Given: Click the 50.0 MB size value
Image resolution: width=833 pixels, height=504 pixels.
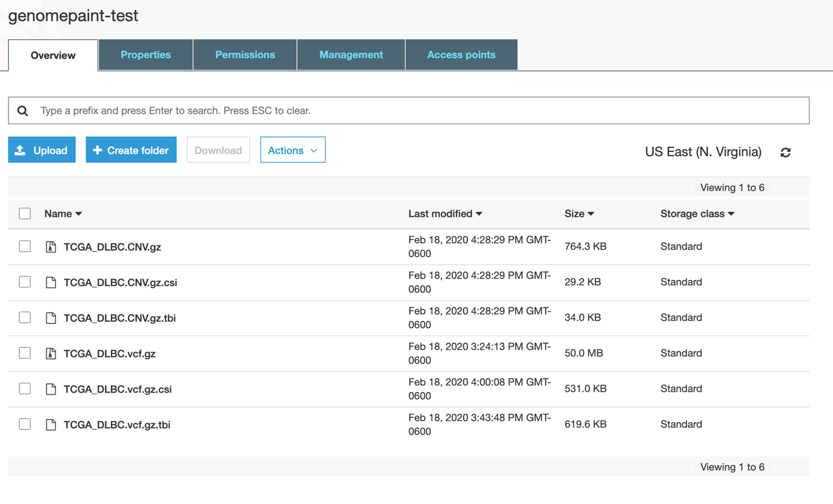Looking at the screenshot, I should [x=584, y=353].
